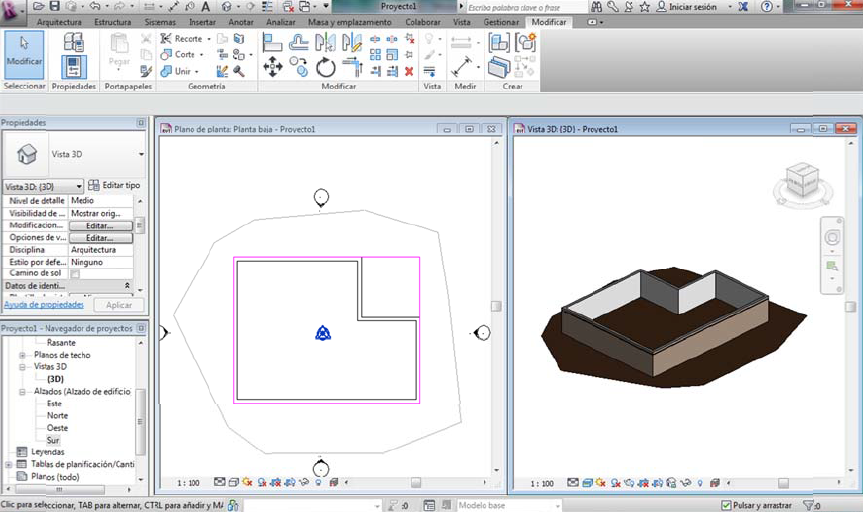The image size is (863, 512).
Task: Click the red Delete X icon
Action: tap(409, 71)
